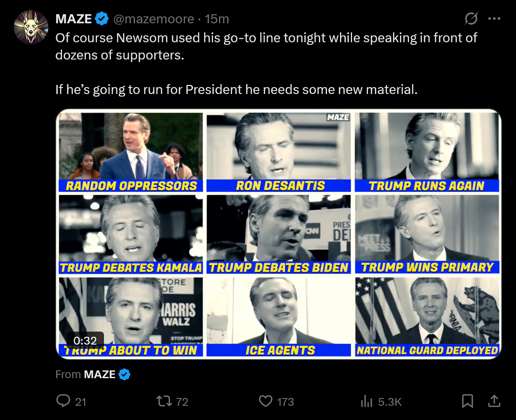Click the 'RON DESANTIS' video tile
The width and height of the screenshot is (516, 420).
[279, 151]
